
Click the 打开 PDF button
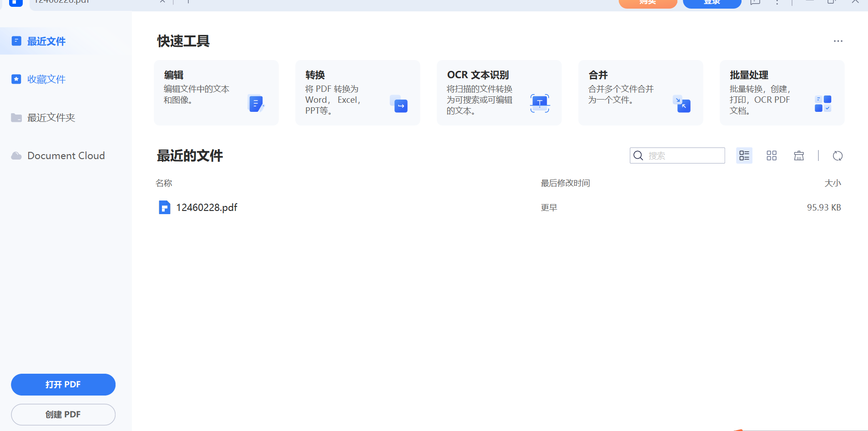click(63, 384)
